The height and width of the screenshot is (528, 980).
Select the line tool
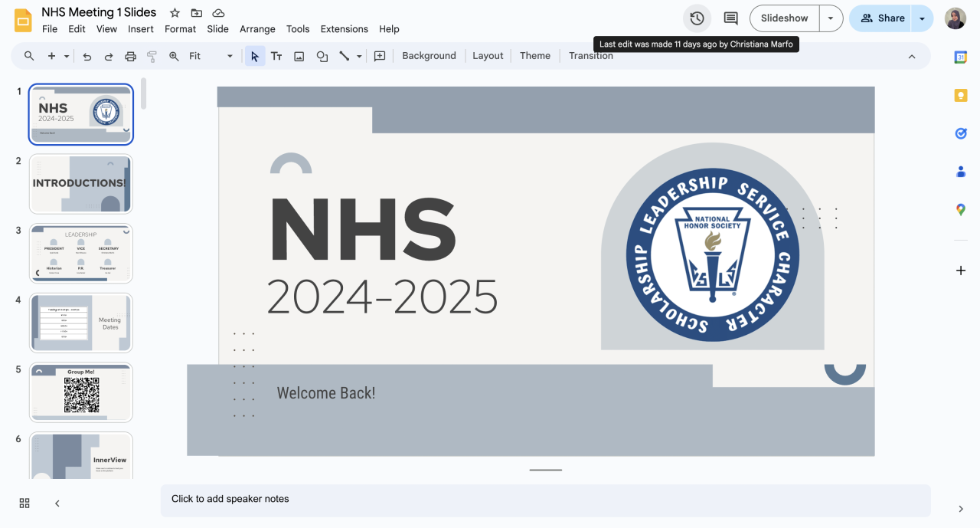tap(345, 56)
